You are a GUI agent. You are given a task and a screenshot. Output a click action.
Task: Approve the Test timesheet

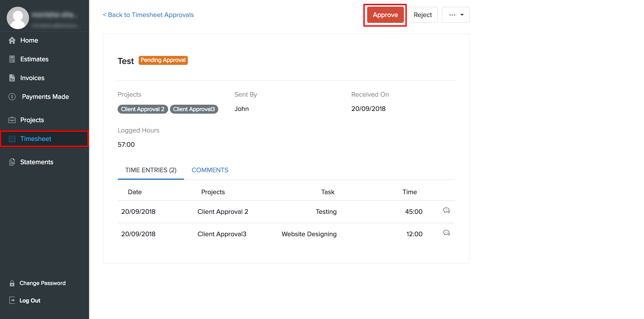pyautogui.click(x=385, y=15)
